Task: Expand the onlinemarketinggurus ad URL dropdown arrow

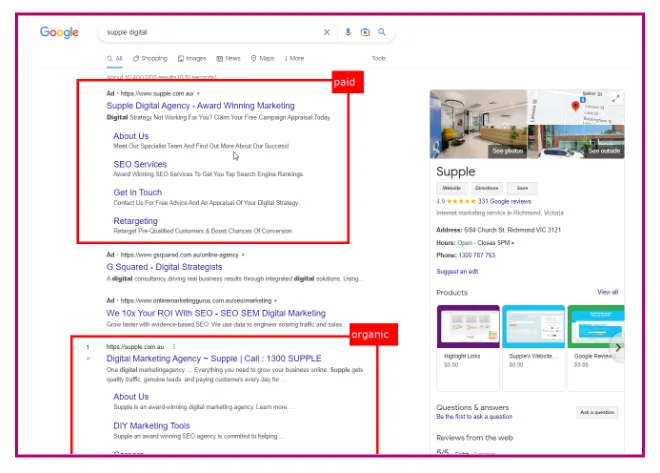Action: tap(275, 301)
